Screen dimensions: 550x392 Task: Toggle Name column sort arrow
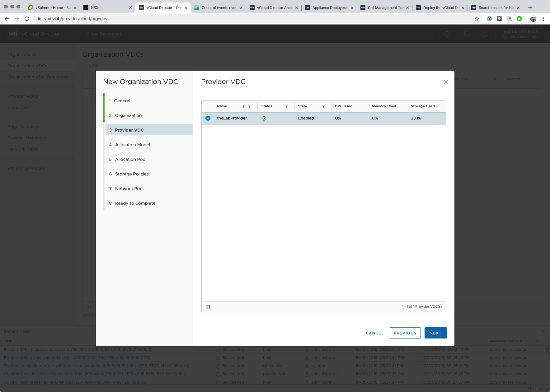[243, 106]
